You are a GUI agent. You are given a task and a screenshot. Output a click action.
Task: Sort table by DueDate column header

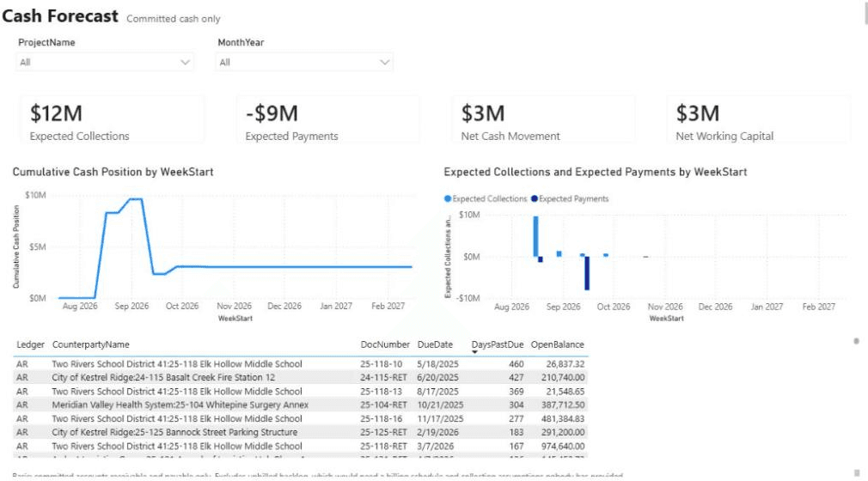click(435, 344)
